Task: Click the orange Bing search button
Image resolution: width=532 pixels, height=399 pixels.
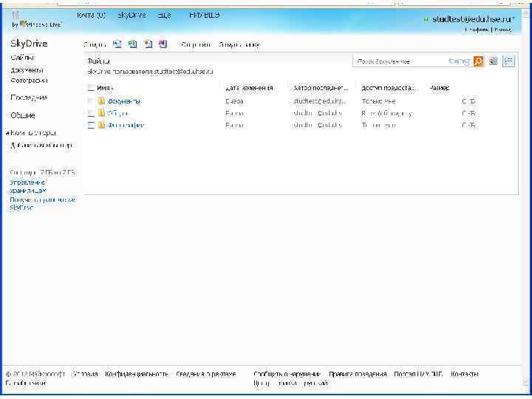Action: click(x=478, y=61)
